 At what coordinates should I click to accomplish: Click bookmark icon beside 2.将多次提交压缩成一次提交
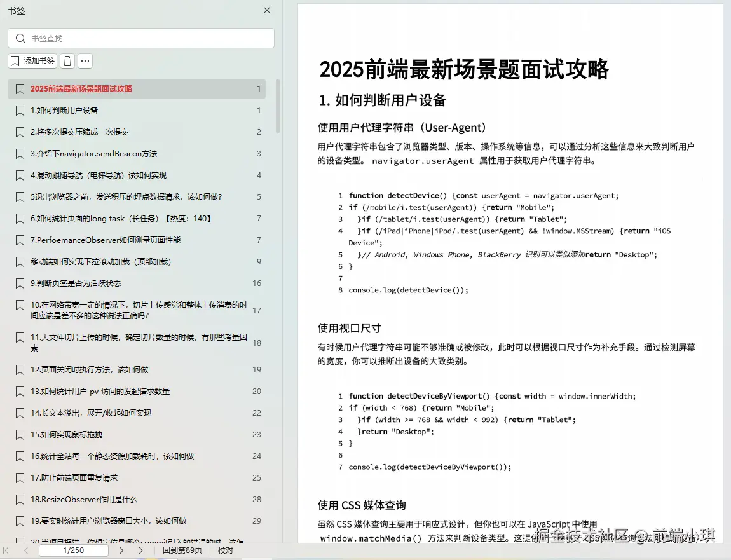(20, 132)
